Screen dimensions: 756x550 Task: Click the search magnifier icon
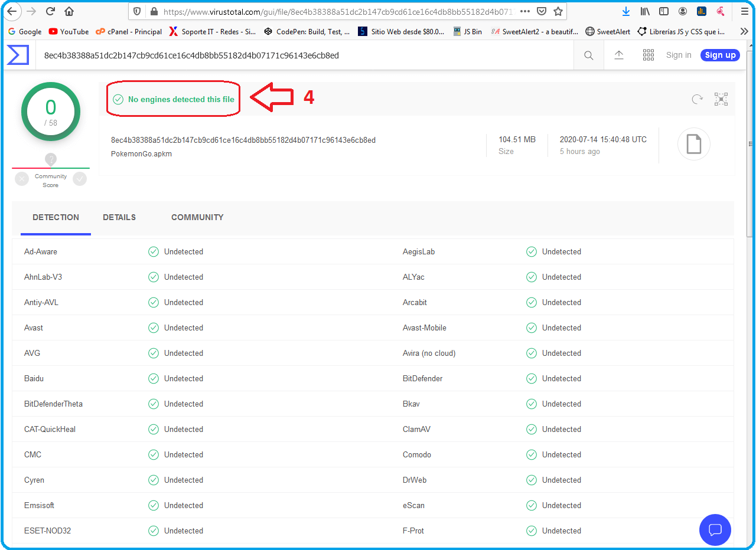pos(589,55)
